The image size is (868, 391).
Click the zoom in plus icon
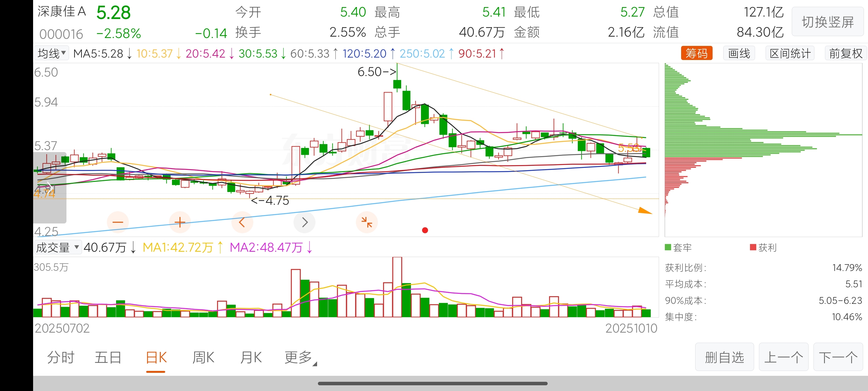click(180, 222)
